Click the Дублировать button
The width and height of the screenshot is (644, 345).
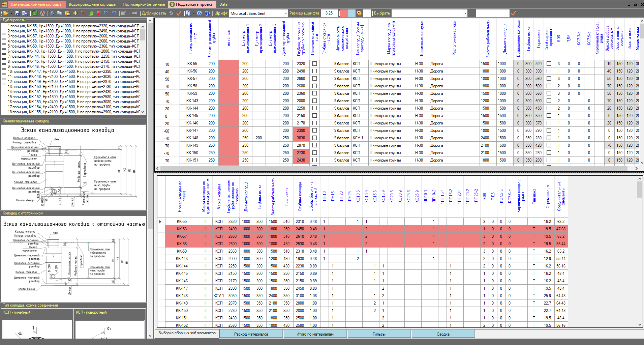pos(154,13)
